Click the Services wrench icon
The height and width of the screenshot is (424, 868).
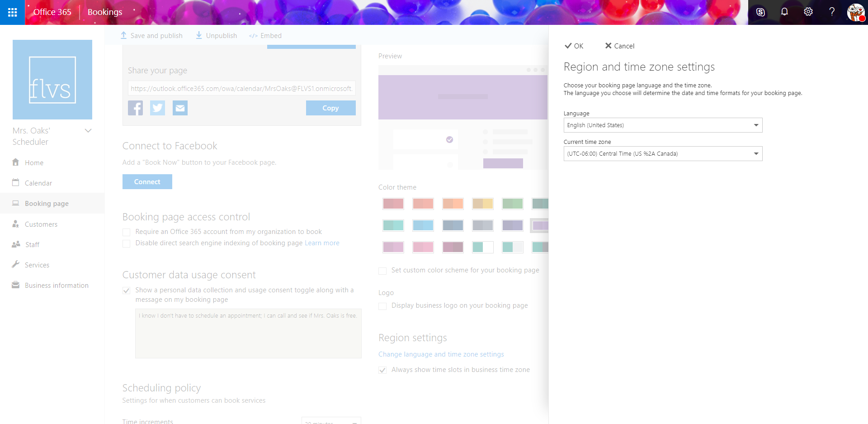pyautogui.click(x=15, y=264)
